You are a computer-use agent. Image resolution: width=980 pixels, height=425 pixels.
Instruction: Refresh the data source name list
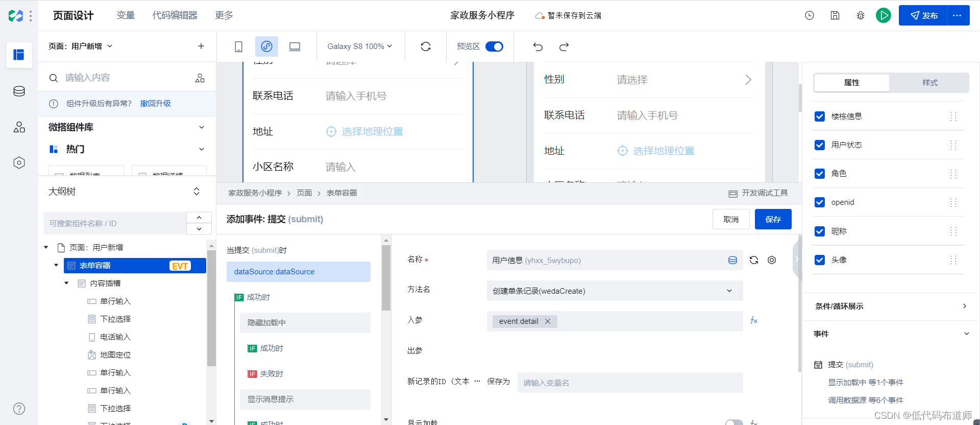[754, 260]
